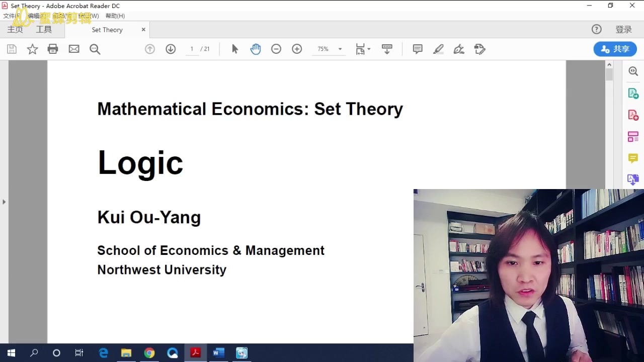The image size is (644, 362).
Task: Launch Google Chrome from taskbar
Action: point(149,353)
